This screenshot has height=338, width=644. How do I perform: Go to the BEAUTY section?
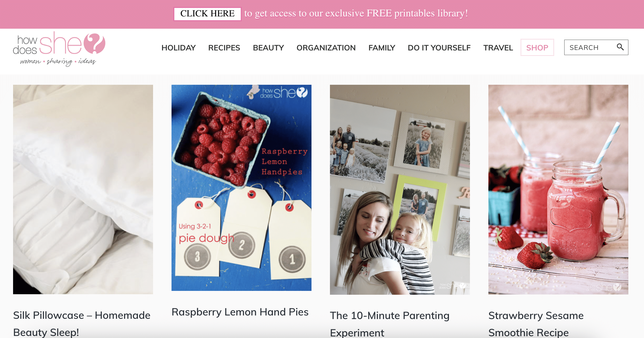tap(268, 48)
